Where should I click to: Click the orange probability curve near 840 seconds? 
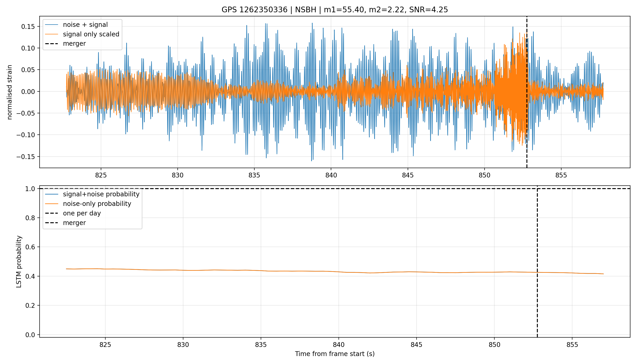(x=339, y=272)
